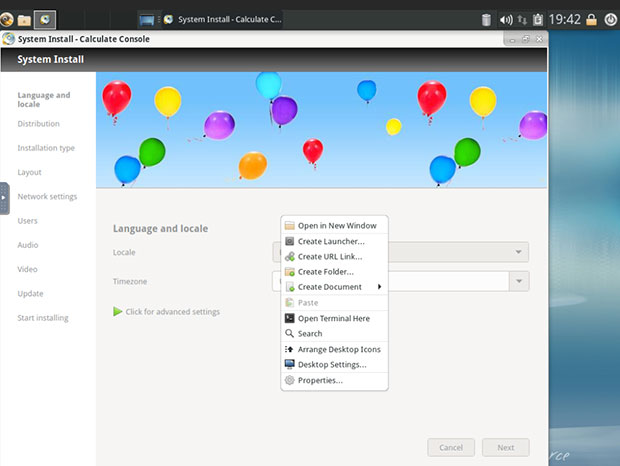
Task: Select Users step in sidebar
Action: pyautogui.click(x=27, y=221)
